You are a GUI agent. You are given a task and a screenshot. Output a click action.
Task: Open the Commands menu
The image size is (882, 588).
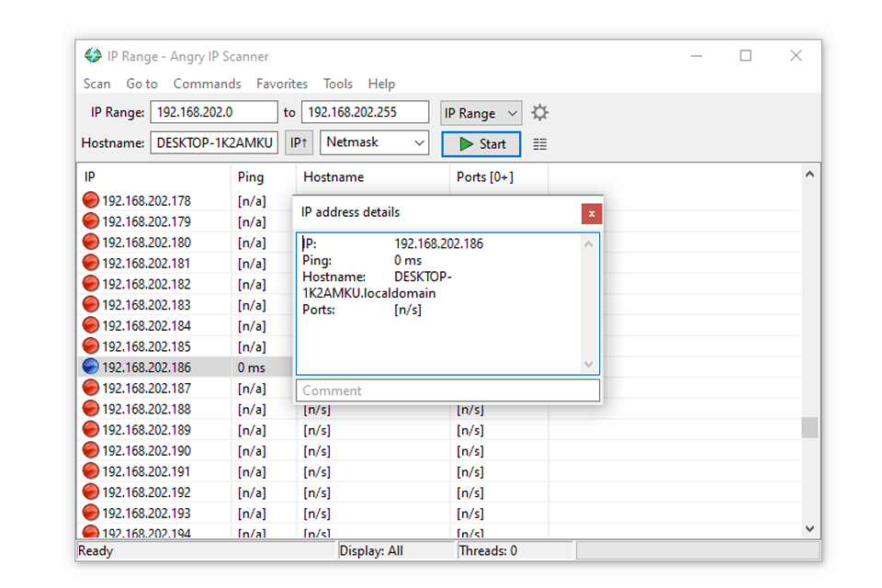click(207, 84)
